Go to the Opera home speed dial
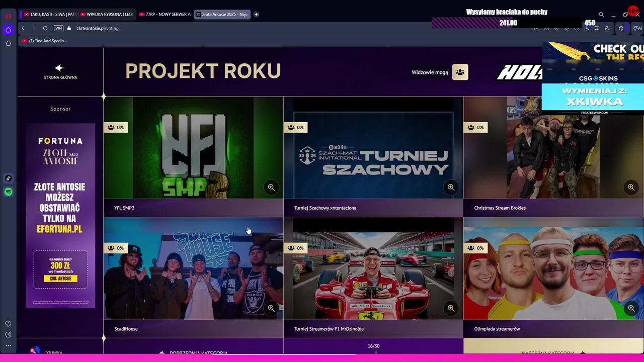Image resolution: width=644 pixels, height=362 pixels. 8,30
